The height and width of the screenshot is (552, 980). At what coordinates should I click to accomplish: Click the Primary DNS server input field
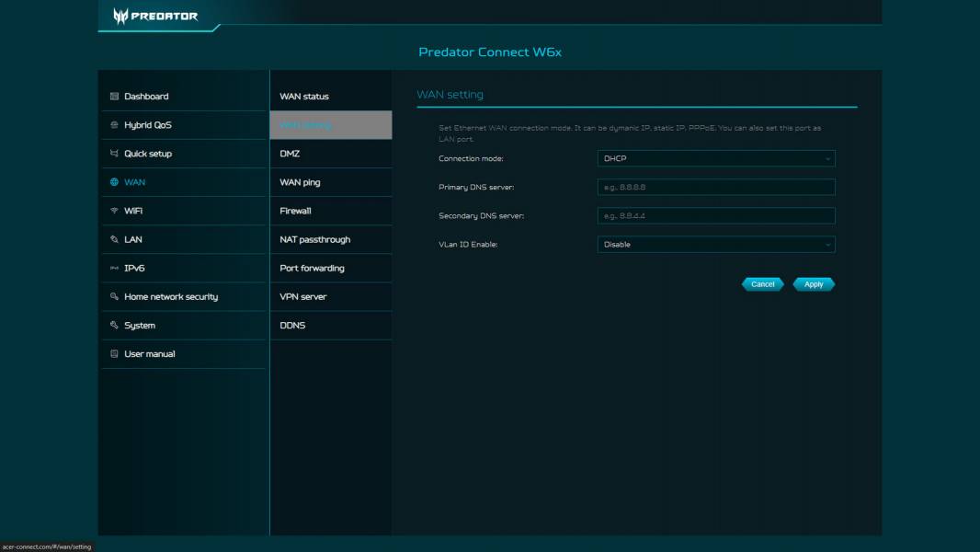pyautogui.click(x=715, y=187)
